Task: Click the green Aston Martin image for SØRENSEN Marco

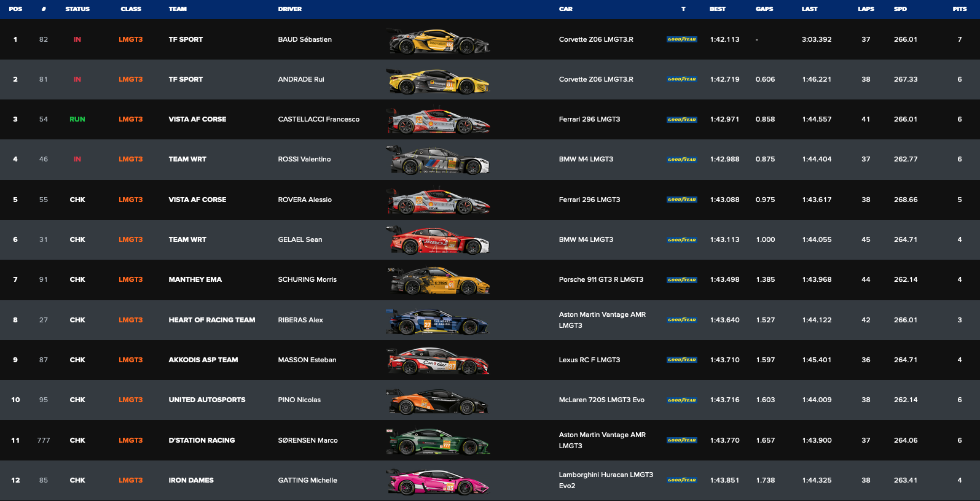Action: 438,441
